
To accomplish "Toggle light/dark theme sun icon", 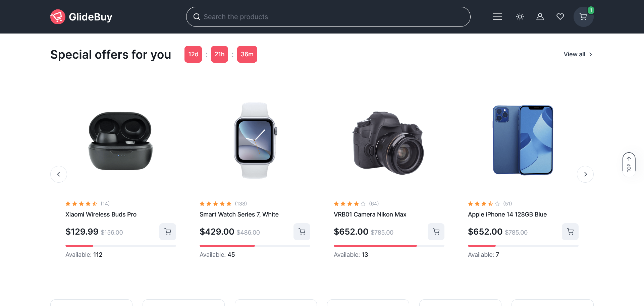I will [x=520, y=17].
